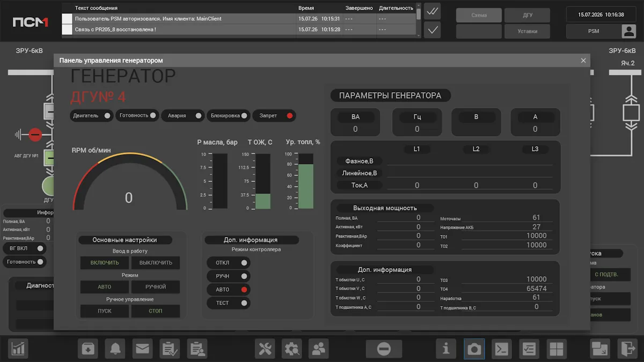The image size is (644, 362).
Task: Open the alarm bell notifications icon
Action: click(x=115, y=349)
